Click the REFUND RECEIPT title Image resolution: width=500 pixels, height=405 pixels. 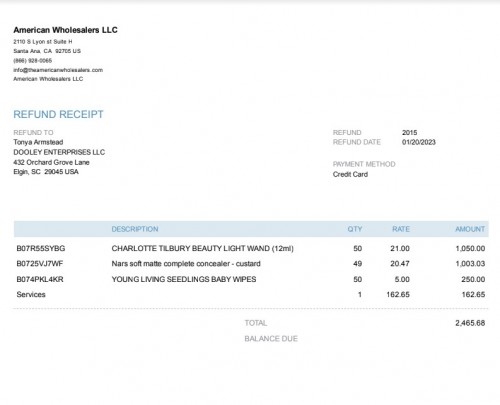point(58,114)
